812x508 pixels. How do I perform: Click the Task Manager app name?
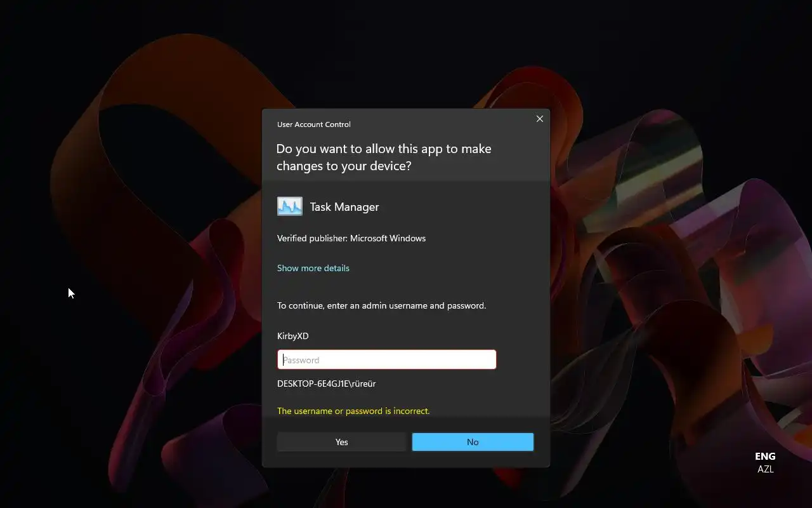(x=344, y=207)
